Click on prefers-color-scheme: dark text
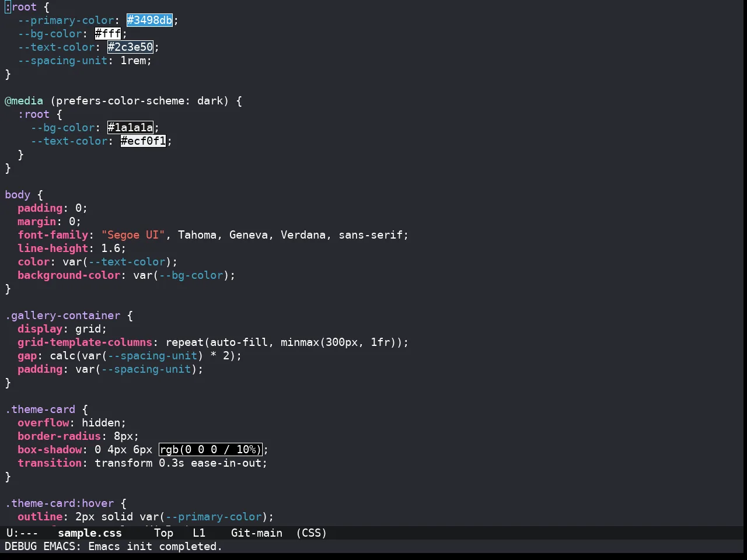Screen dimensions: 747x560 click(x=139, y=101)
